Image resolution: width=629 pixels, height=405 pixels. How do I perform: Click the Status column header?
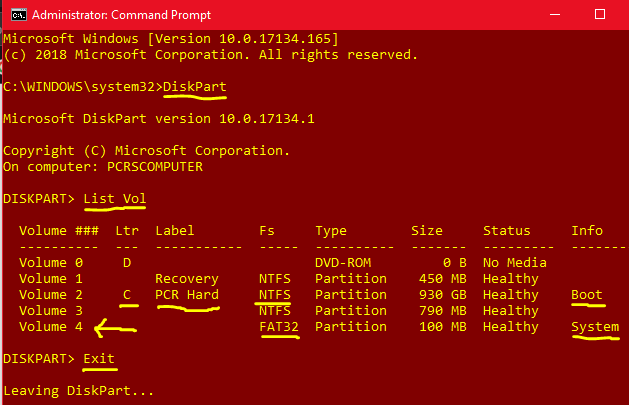coord(507,231)
